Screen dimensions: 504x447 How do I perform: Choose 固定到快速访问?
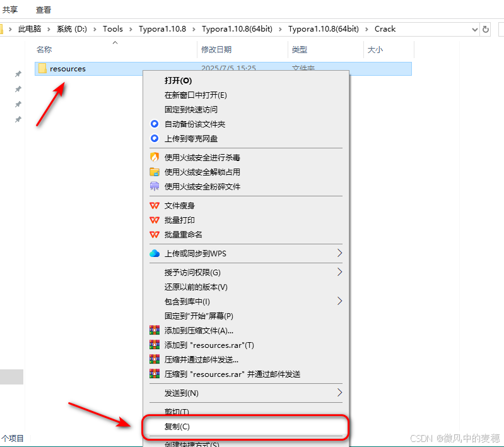point(191,110)
